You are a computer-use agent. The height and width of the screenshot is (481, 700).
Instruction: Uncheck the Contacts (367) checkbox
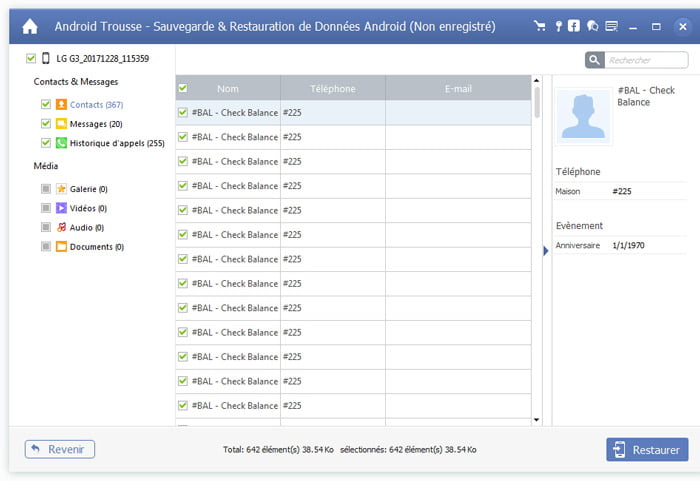pyautogui.click(x=46, y=104)
